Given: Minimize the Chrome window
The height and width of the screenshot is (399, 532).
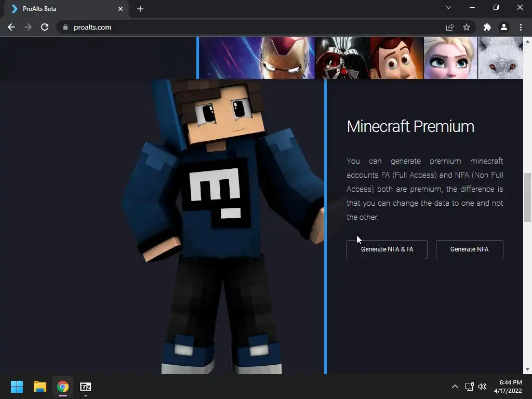Looking at the screenshot, I should pos(472,7).
